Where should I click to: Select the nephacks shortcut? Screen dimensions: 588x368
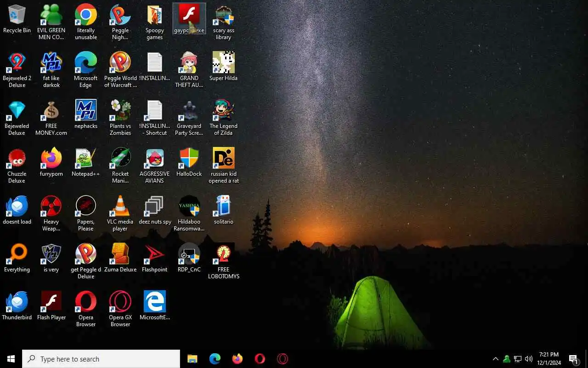(x=86, y=115)
